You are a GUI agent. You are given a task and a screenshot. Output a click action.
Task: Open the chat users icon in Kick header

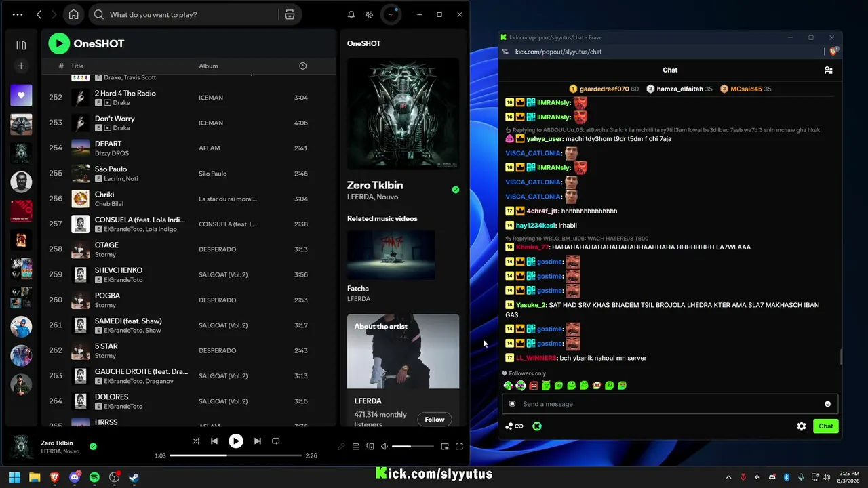(828, 70)
